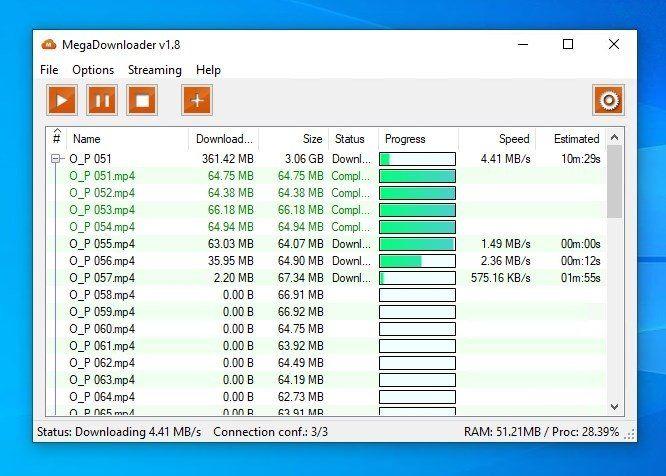Image resolution: width=666 pixels, height=476 pixels.
Task: Click the MegaDownloader cloud logo in title bar
Action: pyautogui.click(x=49, y=44)
